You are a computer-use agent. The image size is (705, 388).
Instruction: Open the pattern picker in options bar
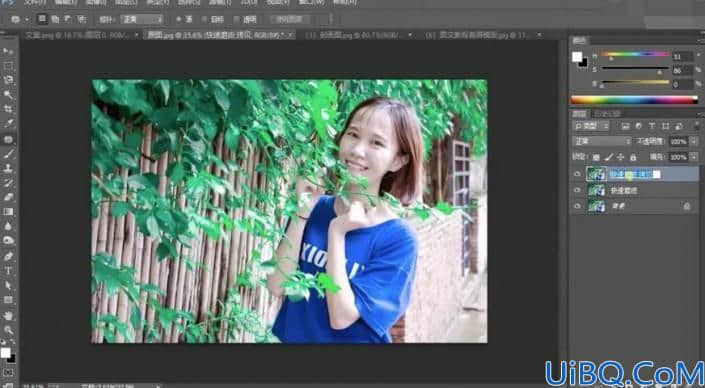coord(332,19)
